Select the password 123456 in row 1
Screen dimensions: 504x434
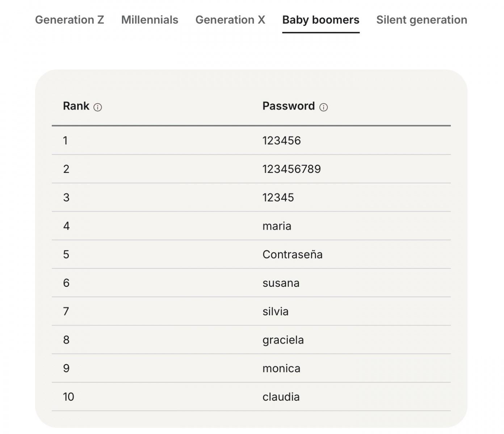[x=281, y=141]
